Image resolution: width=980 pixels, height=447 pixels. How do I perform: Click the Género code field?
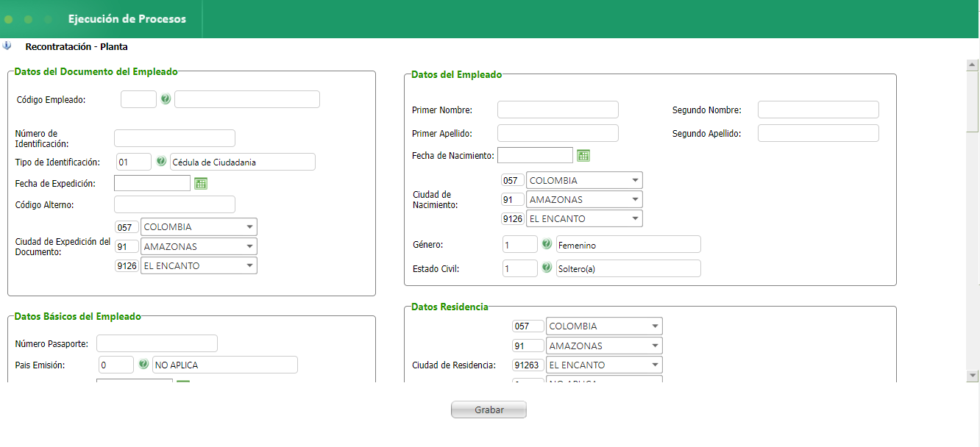pos(520,244)
